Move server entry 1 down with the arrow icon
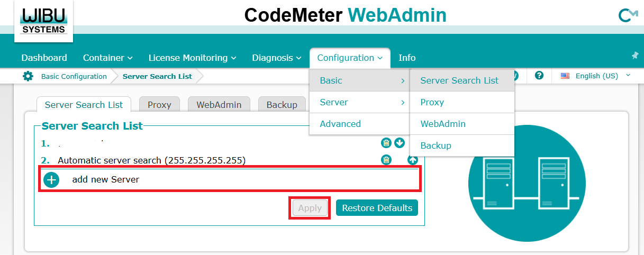 [x=400, y=143]
